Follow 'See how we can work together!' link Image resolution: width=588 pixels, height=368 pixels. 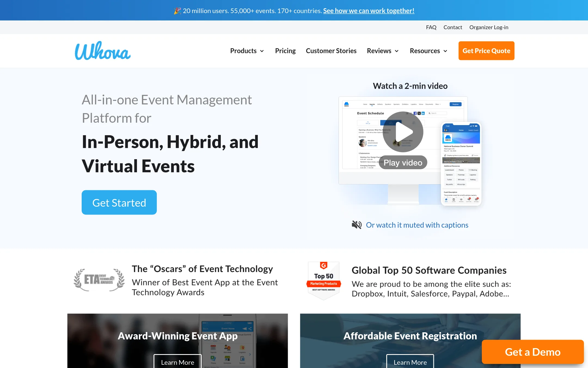(369, 11)
